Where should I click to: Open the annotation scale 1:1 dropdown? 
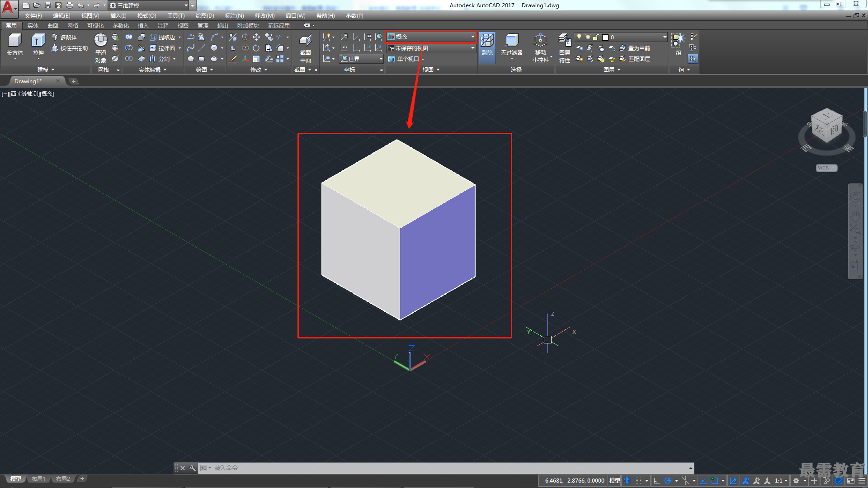click(x=781, y=481)
